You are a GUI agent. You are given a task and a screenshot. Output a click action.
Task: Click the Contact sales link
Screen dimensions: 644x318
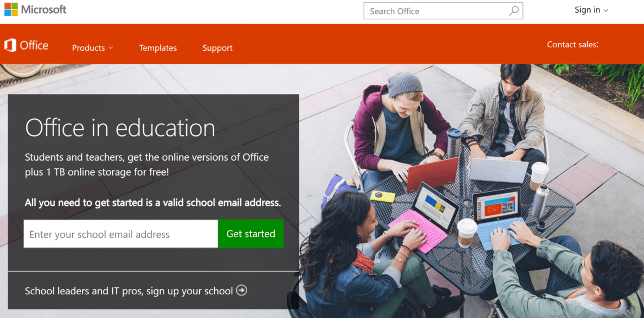(572, 45)
